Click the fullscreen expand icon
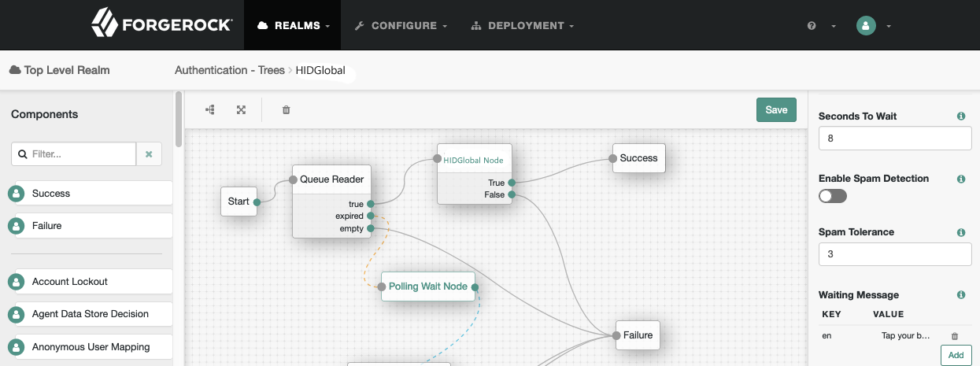This screenshot has width=980, height=366. (242, 109)
